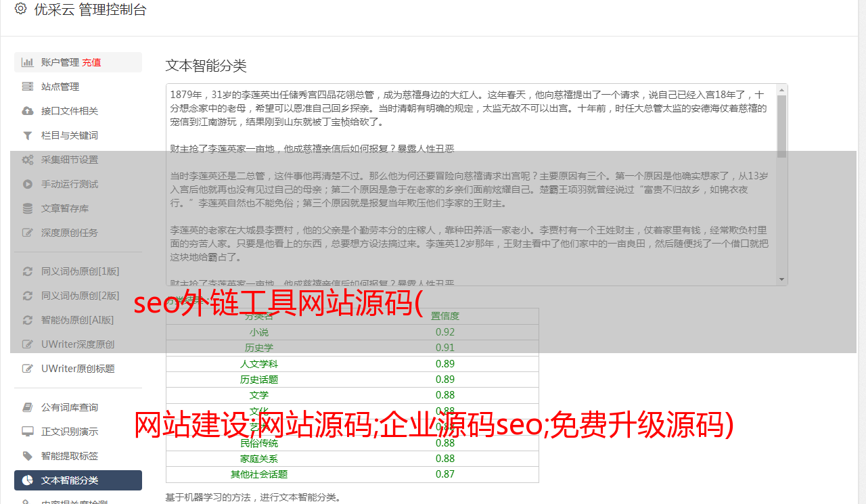The width and height of the screenshot is (866, 504).
Task: Click the 优采云 管理控制台 title
Action: 90,9
